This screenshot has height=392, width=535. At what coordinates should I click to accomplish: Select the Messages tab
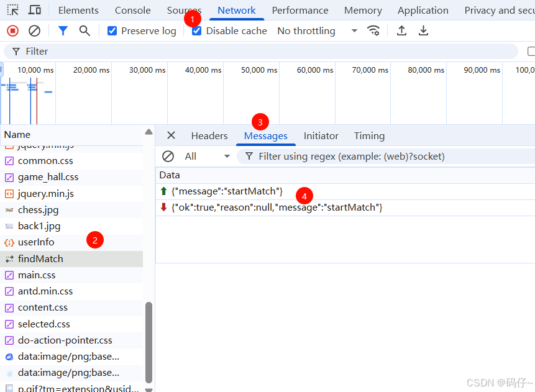coord(266,136)
